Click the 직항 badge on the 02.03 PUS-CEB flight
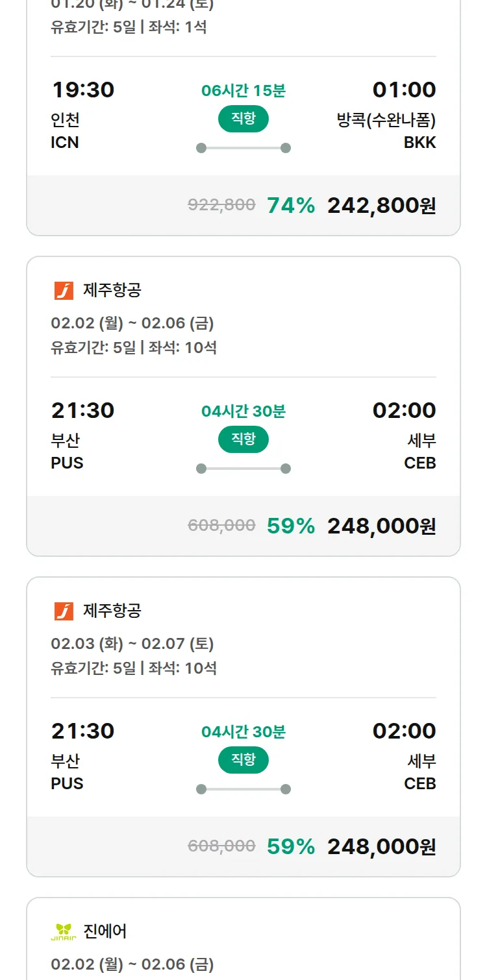Image resolution: width=487 pixels, height=980 pixels. click(243, 760)
